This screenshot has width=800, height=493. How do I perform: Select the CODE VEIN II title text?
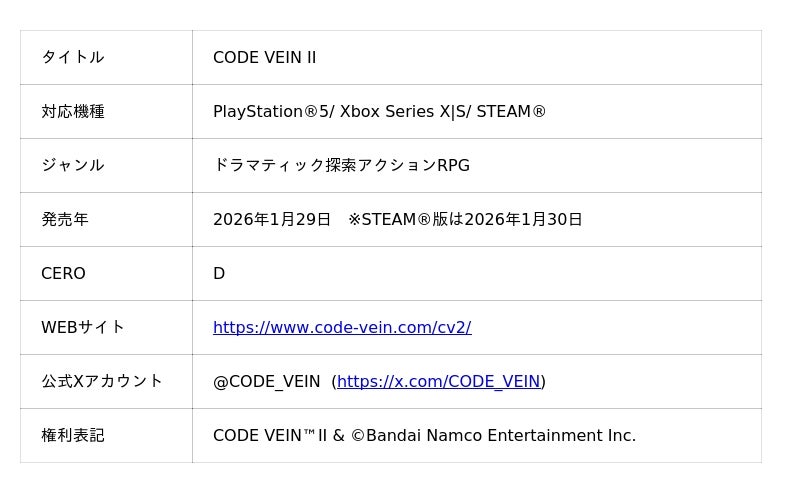[x=264, y=58]
